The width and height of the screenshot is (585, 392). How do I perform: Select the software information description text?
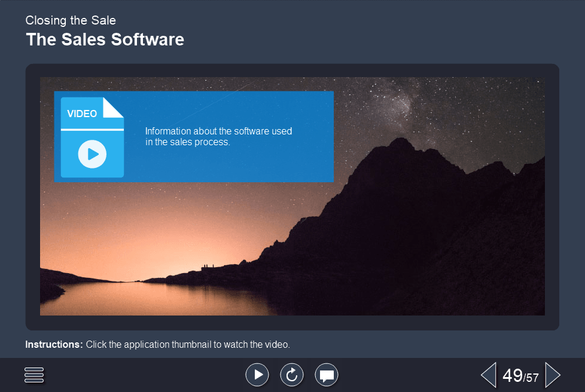click(x=217, y=136)
